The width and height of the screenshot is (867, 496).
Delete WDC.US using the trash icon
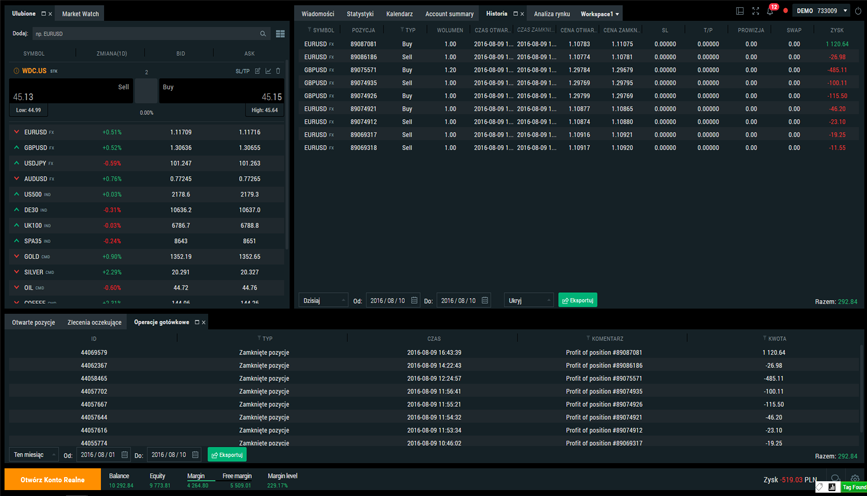[x=278, y=71]
